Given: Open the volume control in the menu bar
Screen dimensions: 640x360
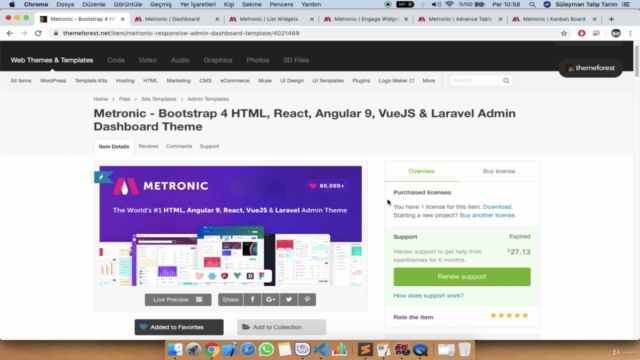Looking at the screenshot, I should click(436, 4).
